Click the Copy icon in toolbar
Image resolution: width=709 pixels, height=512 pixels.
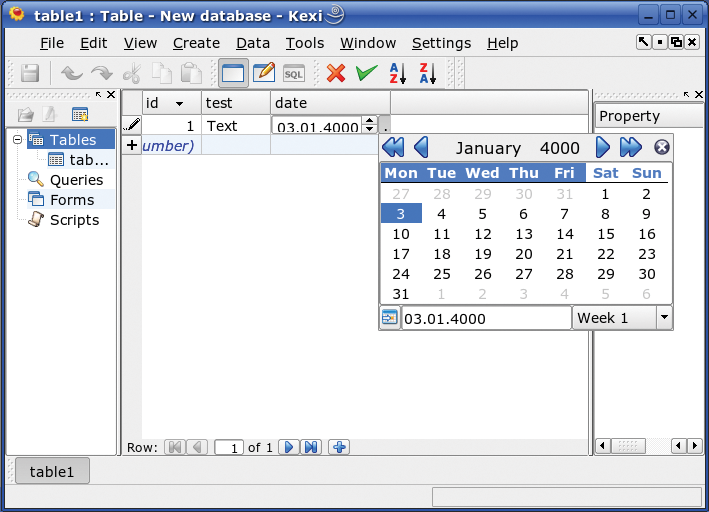click(x=161, y=73)
